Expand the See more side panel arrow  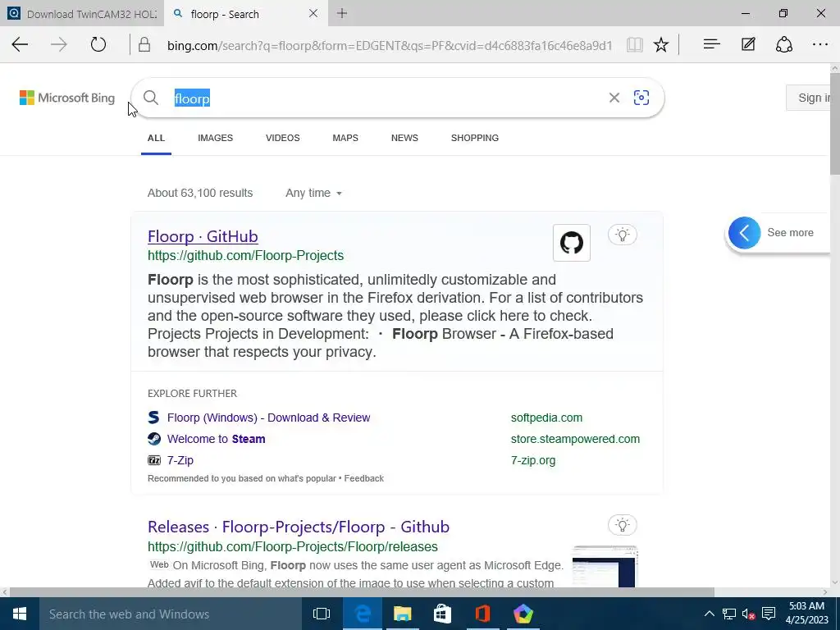pyautogui.click(x=744, y=232)
